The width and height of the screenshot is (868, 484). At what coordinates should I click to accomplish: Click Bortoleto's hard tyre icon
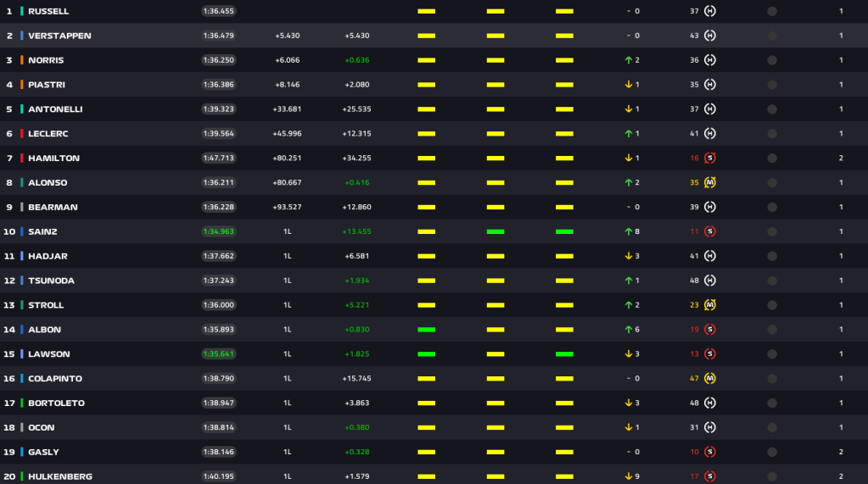pos(709,403)
